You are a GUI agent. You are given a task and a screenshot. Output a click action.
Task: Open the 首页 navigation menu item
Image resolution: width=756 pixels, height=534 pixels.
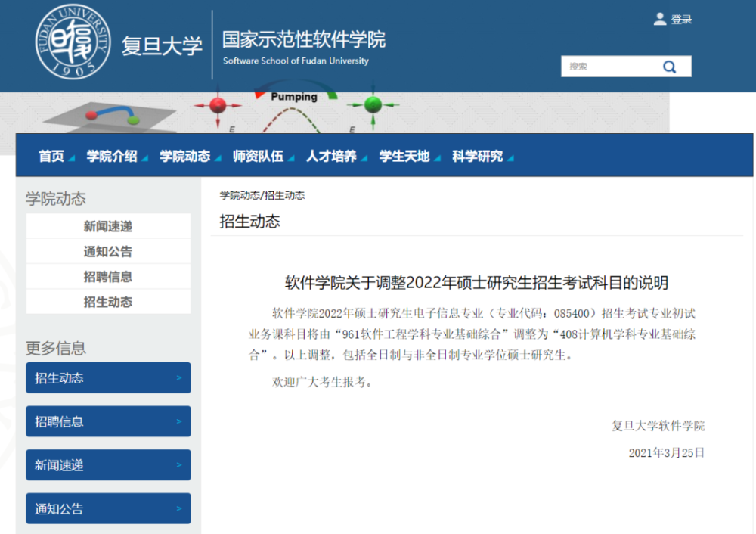(51, 156)
